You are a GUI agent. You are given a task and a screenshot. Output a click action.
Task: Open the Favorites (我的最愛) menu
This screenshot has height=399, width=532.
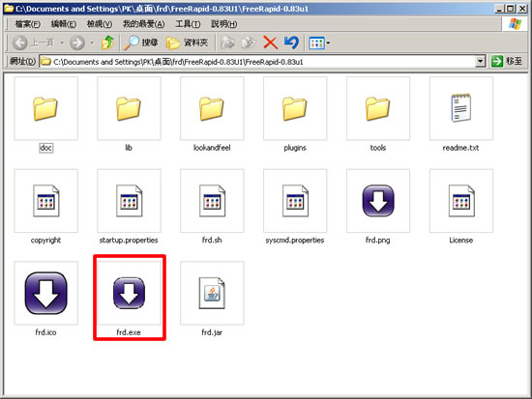(143, 24)
